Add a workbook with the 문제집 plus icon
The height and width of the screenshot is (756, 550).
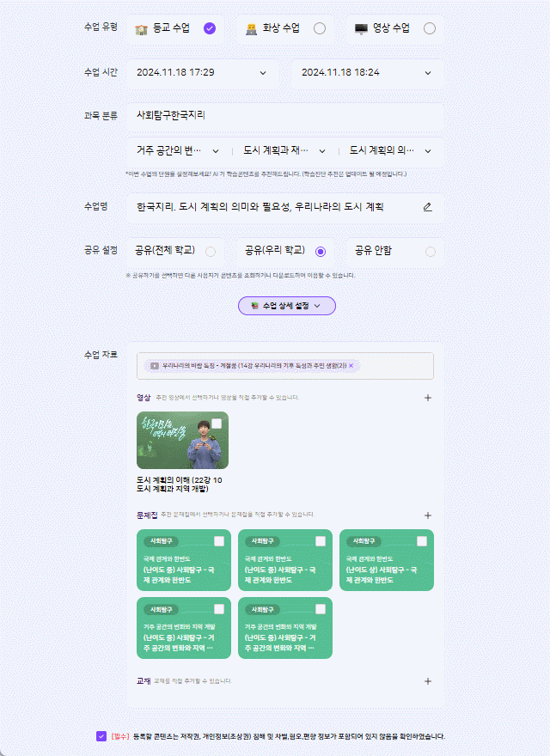coord(427,515)
